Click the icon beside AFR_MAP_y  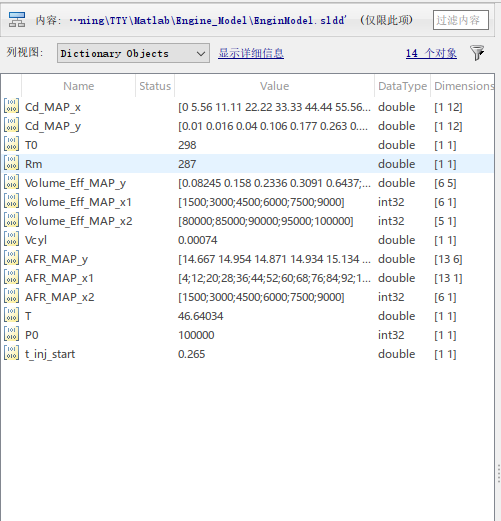click(x=11, y=259)
